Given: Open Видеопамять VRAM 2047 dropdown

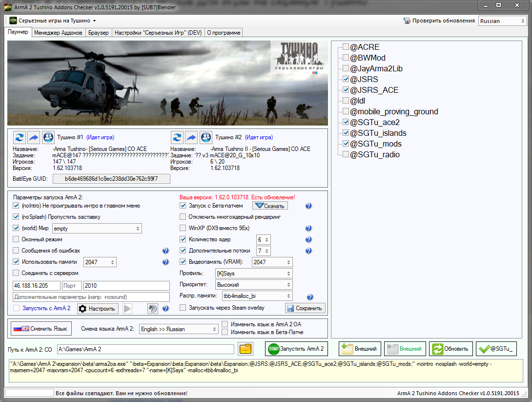Looking at the screenshot, I should pyautogui.click(x=272, y=262).
